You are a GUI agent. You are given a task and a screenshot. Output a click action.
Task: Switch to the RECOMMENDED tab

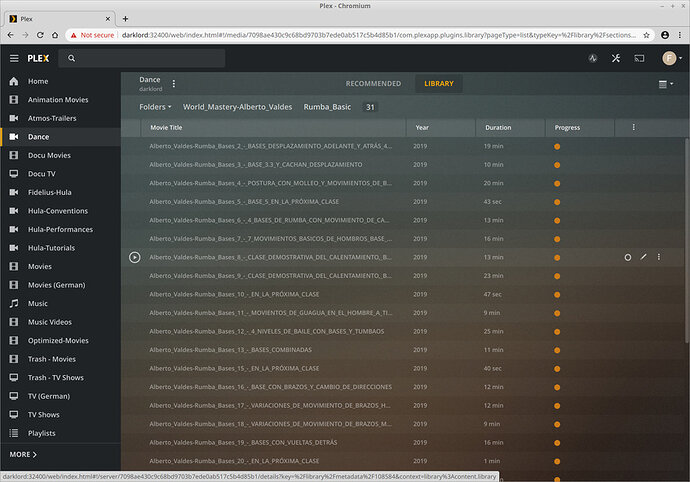pos(373,83)
